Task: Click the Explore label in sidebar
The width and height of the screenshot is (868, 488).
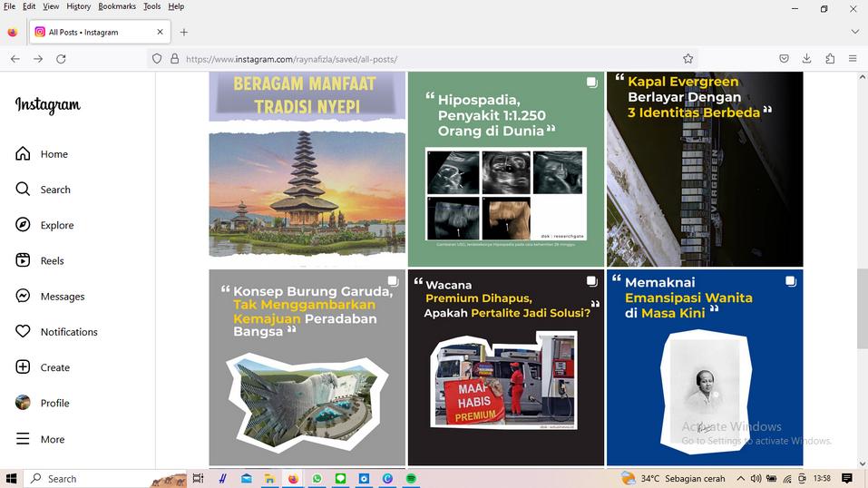Action: click(x=57, y=225)
